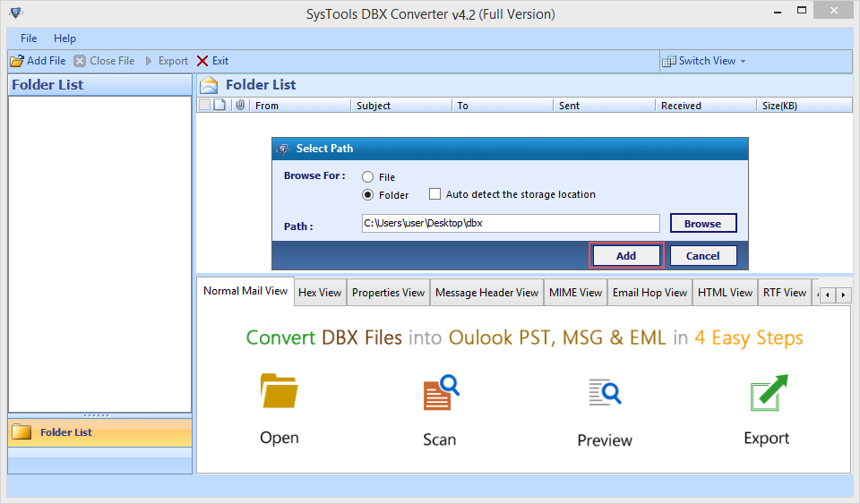Viewport: 860px width, 504px height.
Task: Click the envelope icon beside Folder List heading
Action: click(x=209, y=85)
